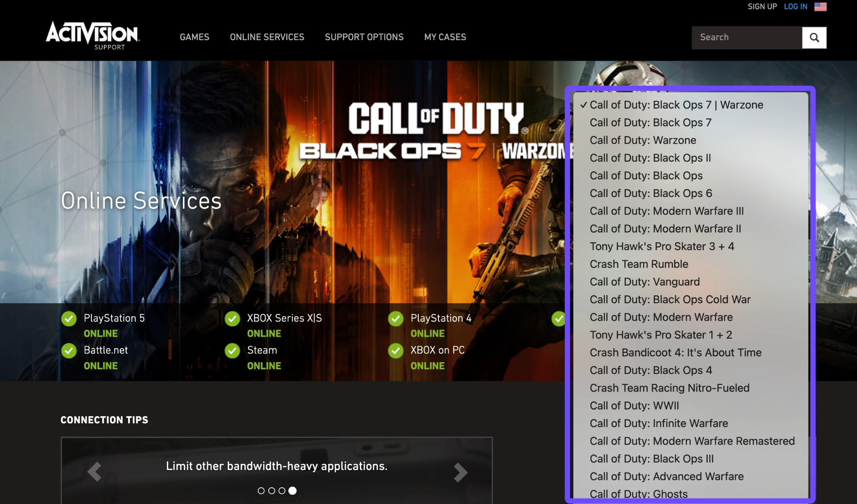Image resolution: width=857 pixels, height=504 pixels.
Task: Click the XBOX Series X|S platform label
Action: pyautogui.click(x=285, y=318)
